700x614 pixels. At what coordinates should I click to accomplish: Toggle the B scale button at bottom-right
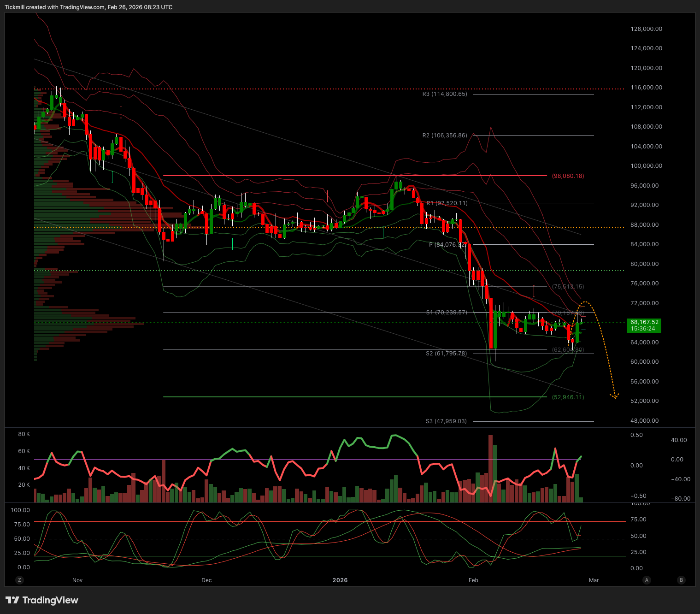(x=681, y=580)
